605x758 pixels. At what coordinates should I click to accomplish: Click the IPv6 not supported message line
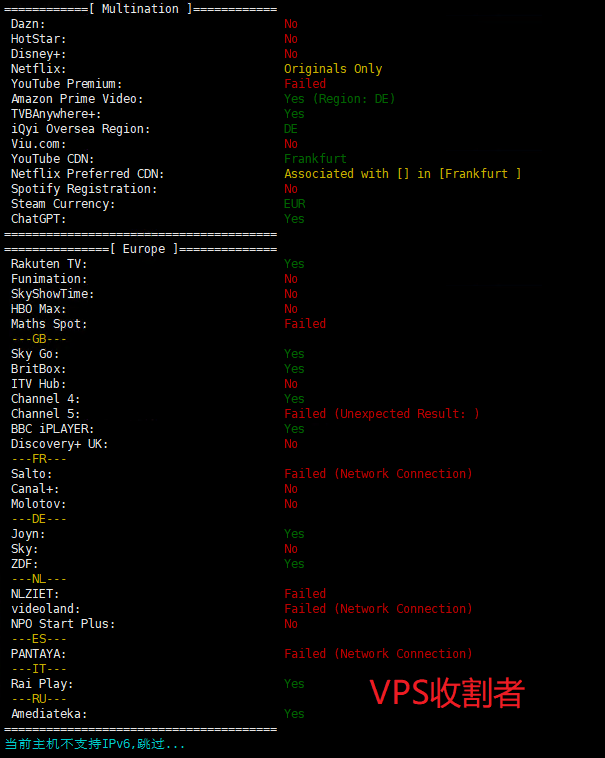click(x=95, y=744)
